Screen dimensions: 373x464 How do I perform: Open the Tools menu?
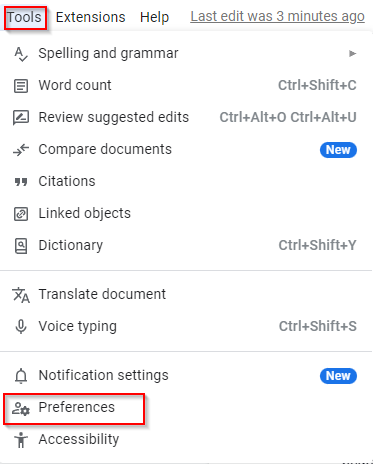coord(24,17)
